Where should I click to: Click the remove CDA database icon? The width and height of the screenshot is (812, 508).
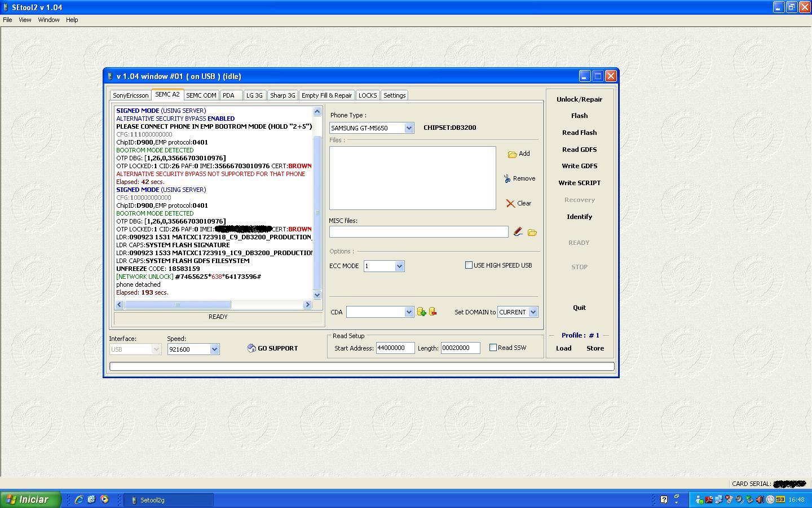click(x=433, y=312)
